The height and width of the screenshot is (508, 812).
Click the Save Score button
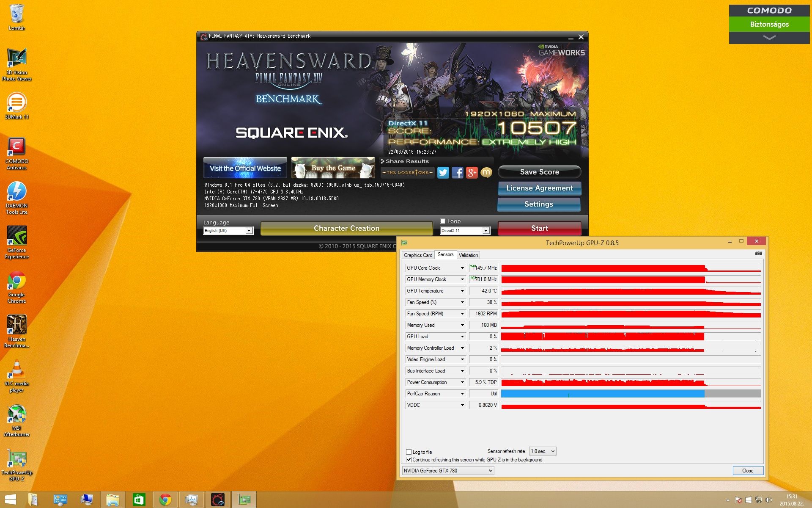(539, 172)
